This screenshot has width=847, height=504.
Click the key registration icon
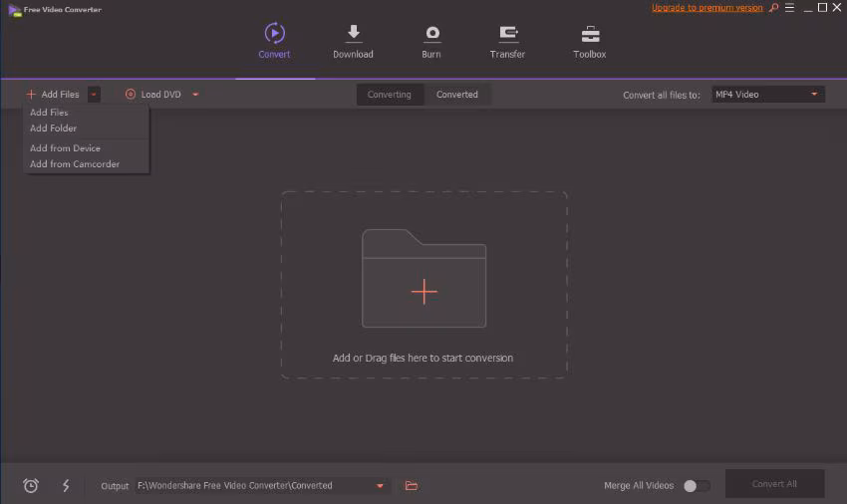click(x=774, y=8)
